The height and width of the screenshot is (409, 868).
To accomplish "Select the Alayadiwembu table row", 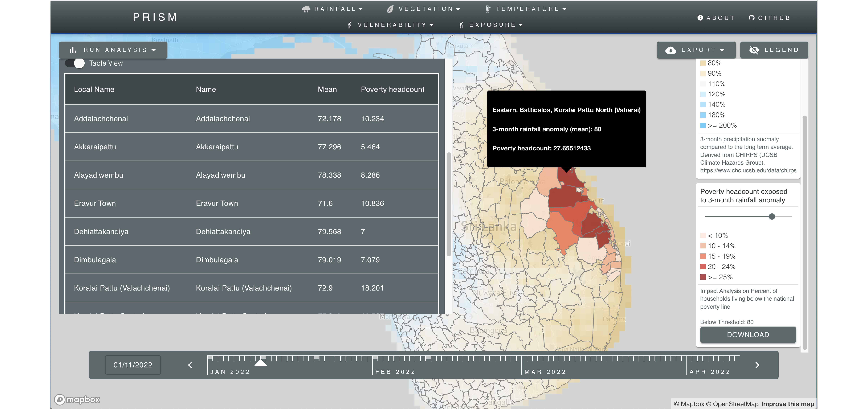I will (x=252, y=175).
